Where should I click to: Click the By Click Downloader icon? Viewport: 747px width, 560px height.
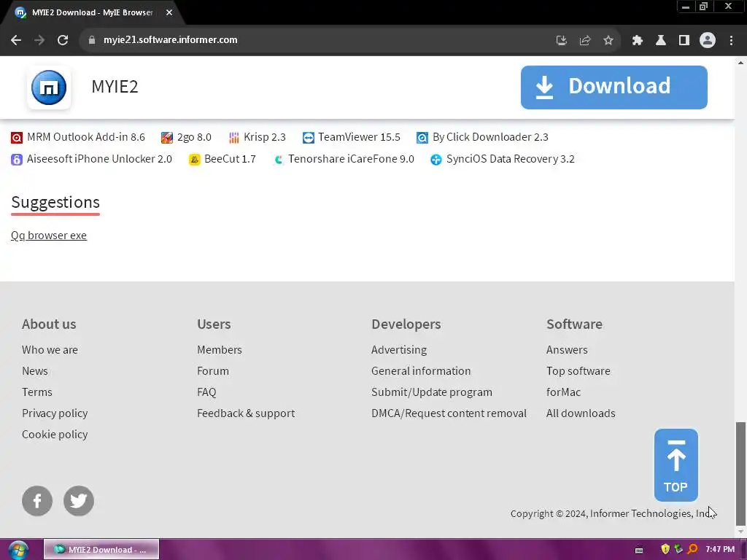[422, 138]
